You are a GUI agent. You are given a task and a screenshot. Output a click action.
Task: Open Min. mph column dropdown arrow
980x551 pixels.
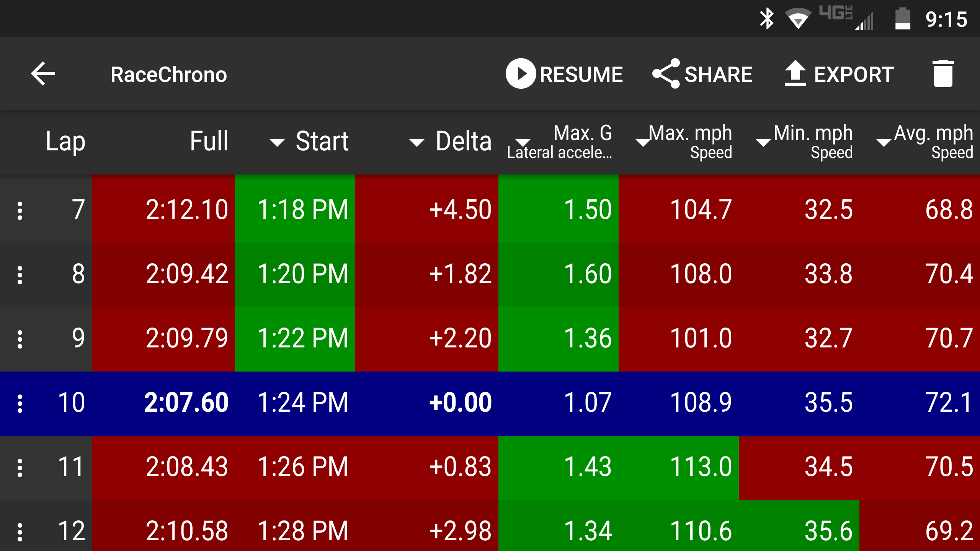tap(763, 143)
